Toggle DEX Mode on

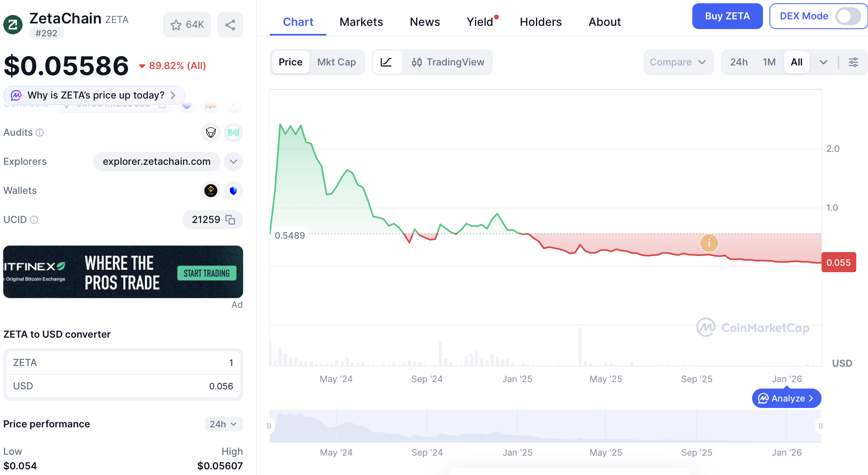pos(848,16)
